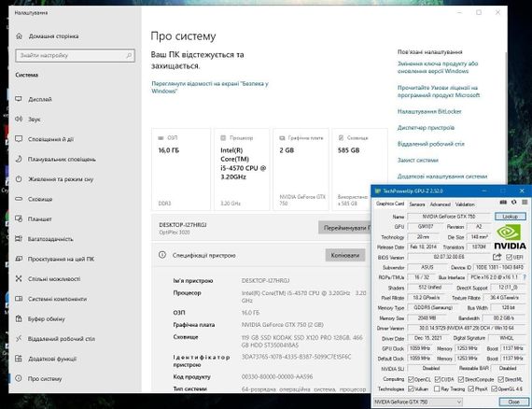532x409 pixels.
Task: Click the ОЗП 16,0 ГБ card
Action: point(181,169)
